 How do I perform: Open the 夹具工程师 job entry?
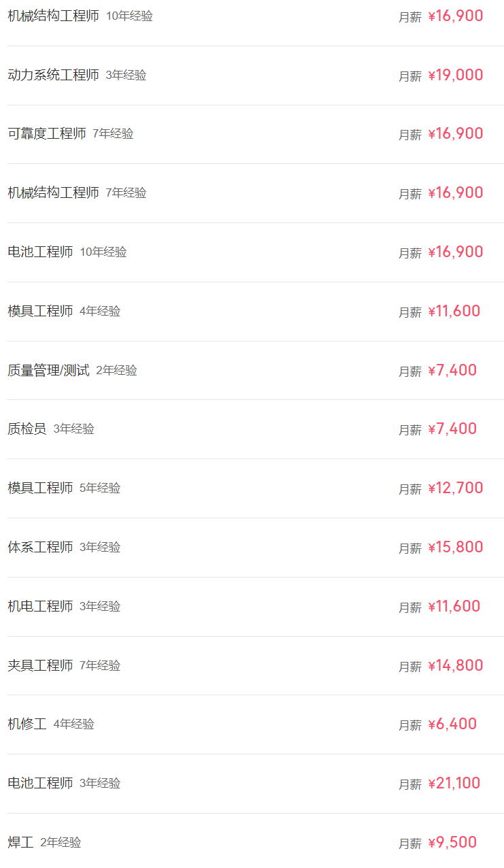click(x=40, y=666)
